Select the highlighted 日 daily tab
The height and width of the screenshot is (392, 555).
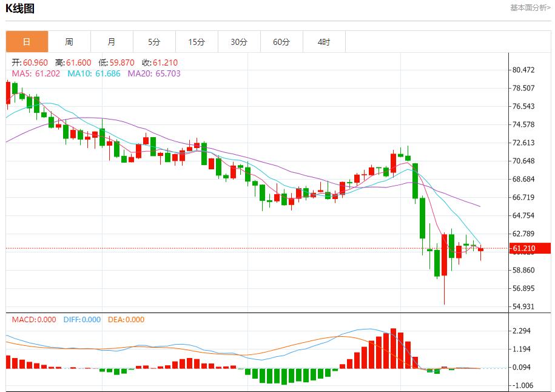tap(26, 41)
